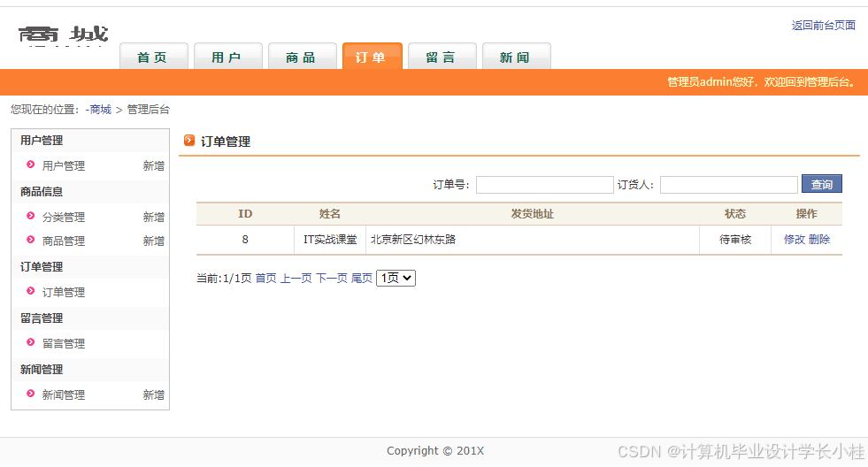Click the pink bullet icon beside 商品管理

pos(30,240)
